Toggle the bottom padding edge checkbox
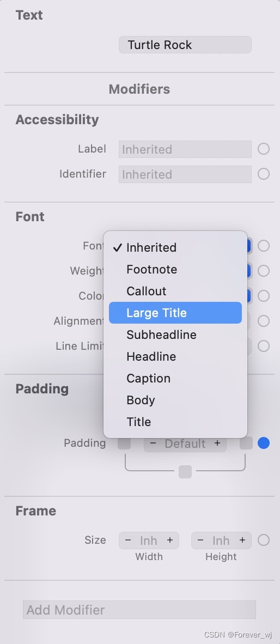 point(185,472)
